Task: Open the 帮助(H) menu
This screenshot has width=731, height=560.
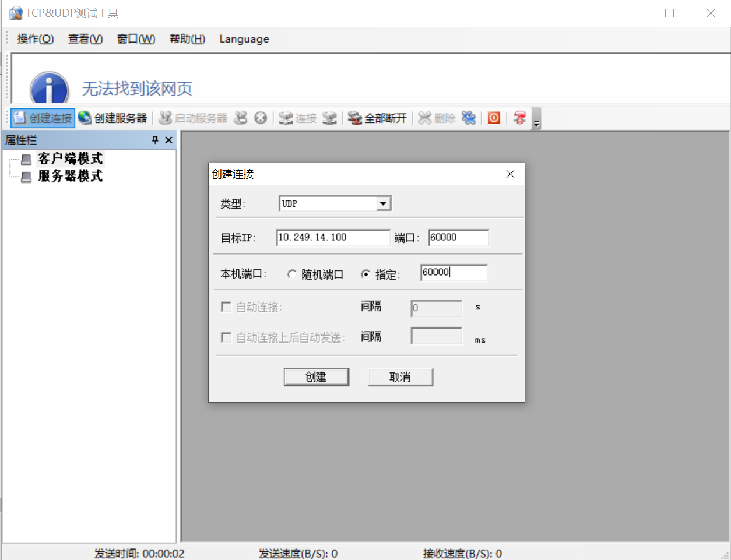Action: coord(187,39)
